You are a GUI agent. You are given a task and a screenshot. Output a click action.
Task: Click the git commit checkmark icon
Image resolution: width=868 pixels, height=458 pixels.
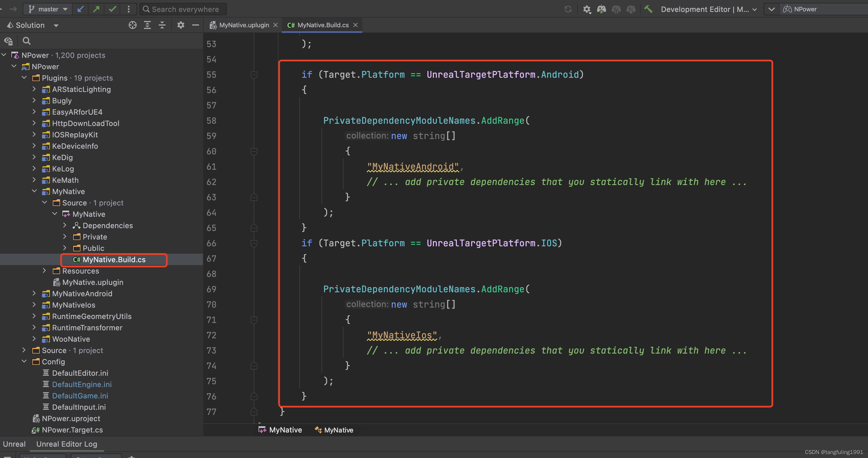pyautogui.click(x=114, y=9)
